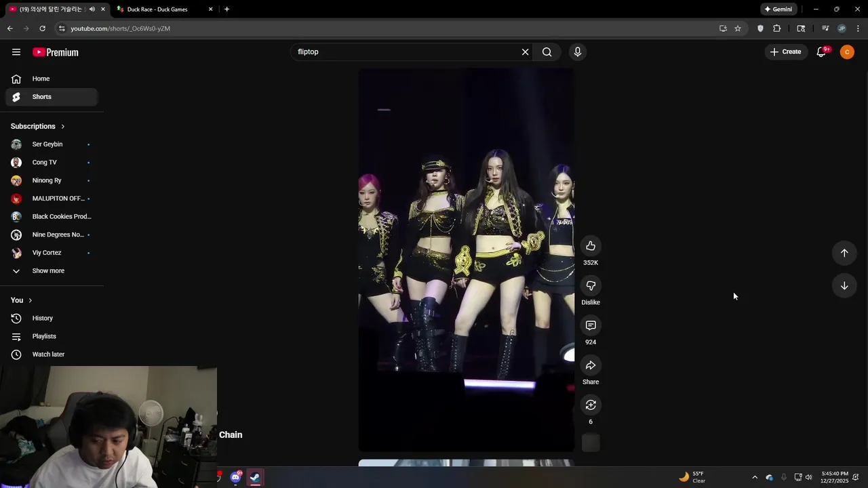868x488 pixels.
Task: Open Ninong Ry channel subscription
Action: (x=52, y=180)
